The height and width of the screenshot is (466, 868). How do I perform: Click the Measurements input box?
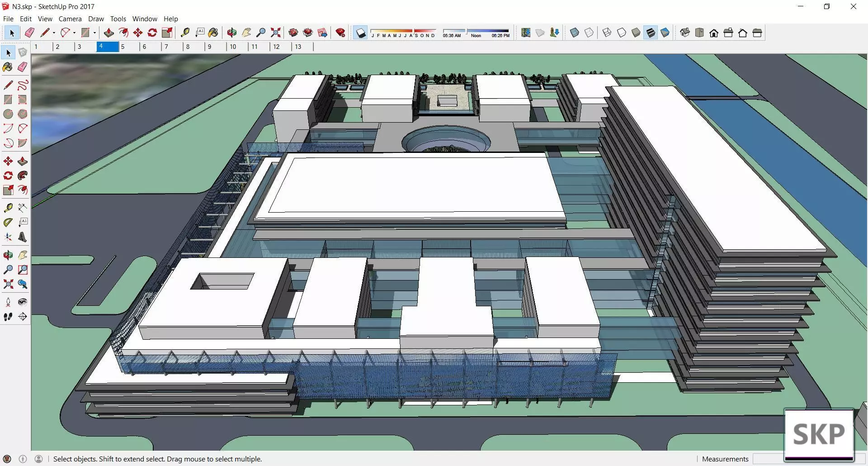(x=769, y=459)
